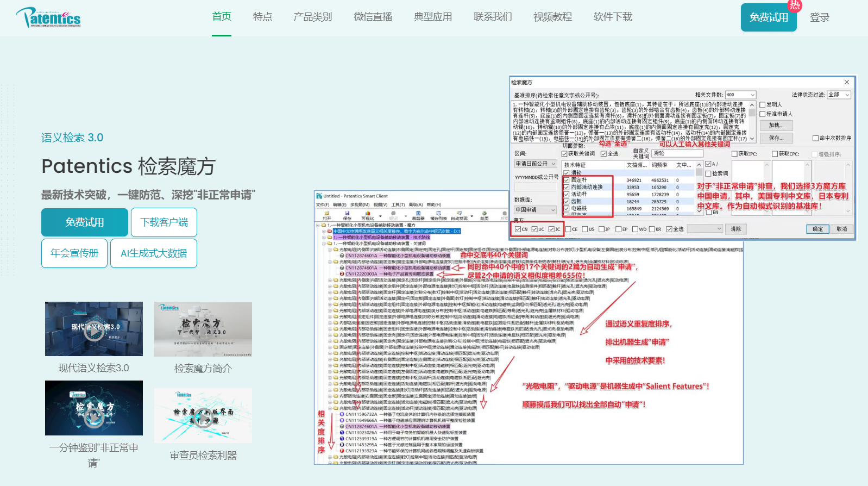
Task: Click 缓存列表 icon in Smart Client toolbar
Action: pos(438,214)
